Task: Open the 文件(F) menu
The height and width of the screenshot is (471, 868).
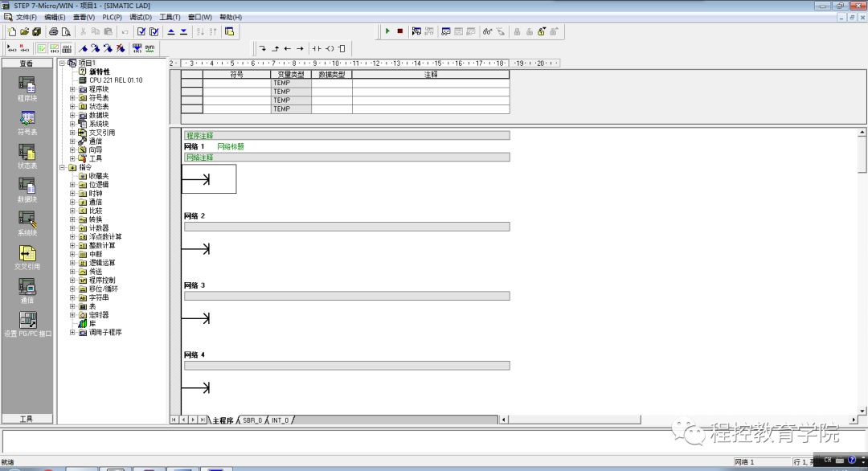Action: pyautogui.click(x=26, y=17)
